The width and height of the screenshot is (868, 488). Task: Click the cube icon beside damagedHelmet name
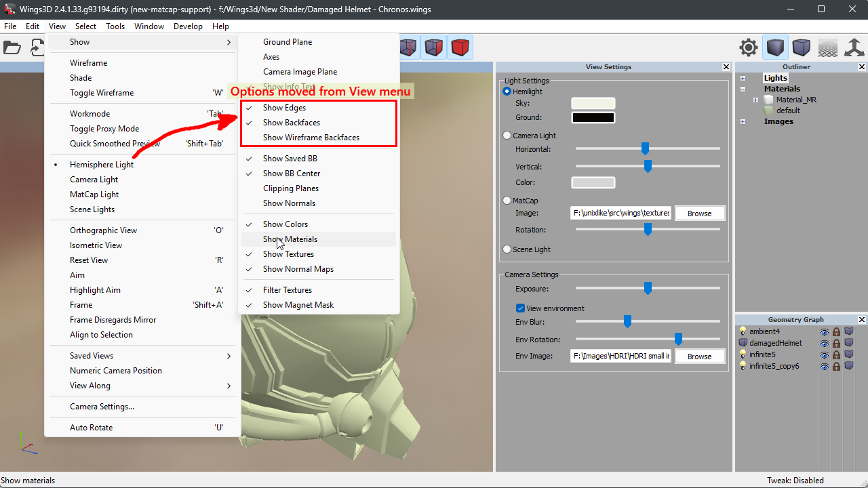743,343
